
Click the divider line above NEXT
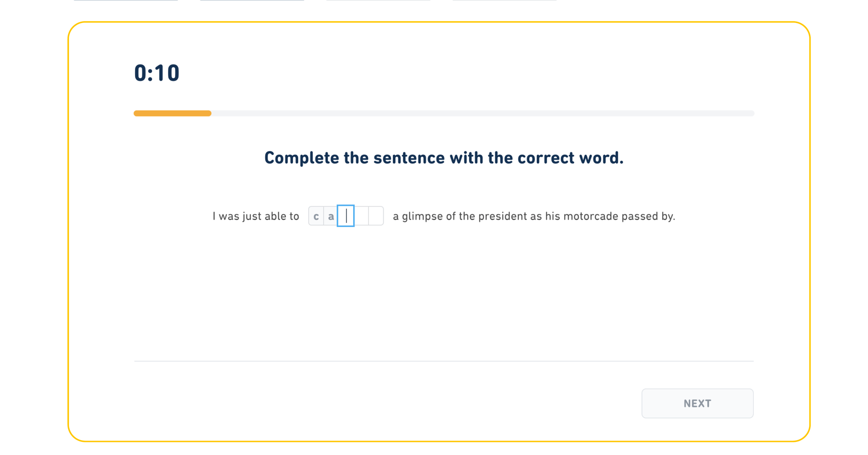[x=444, y=361]
